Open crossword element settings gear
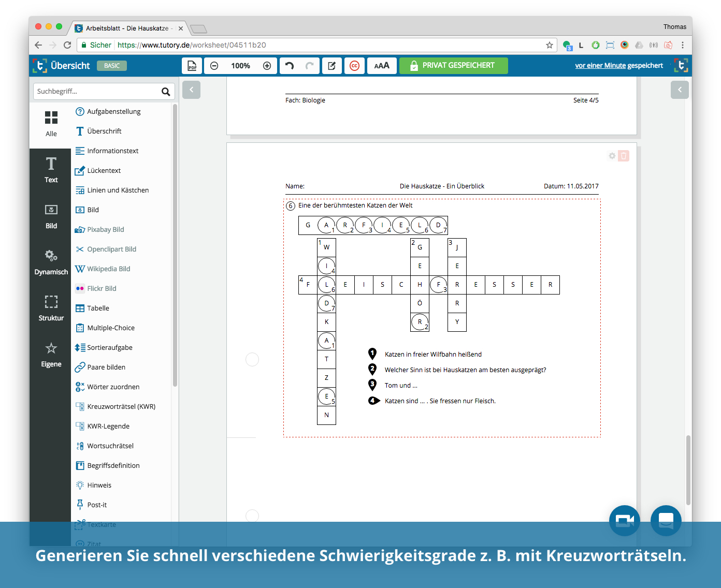Screen dimensions: 721x588 (612, 156)
